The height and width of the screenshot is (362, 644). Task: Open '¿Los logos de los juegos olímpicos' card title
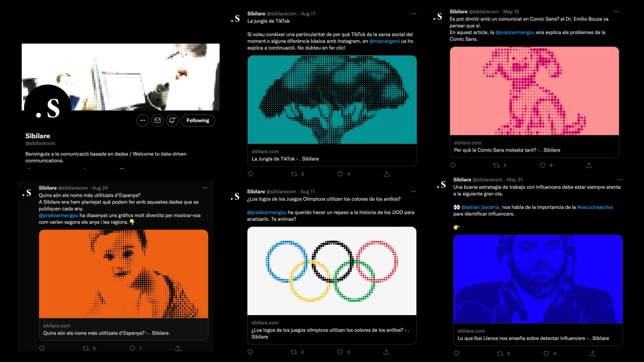(330, 334)
